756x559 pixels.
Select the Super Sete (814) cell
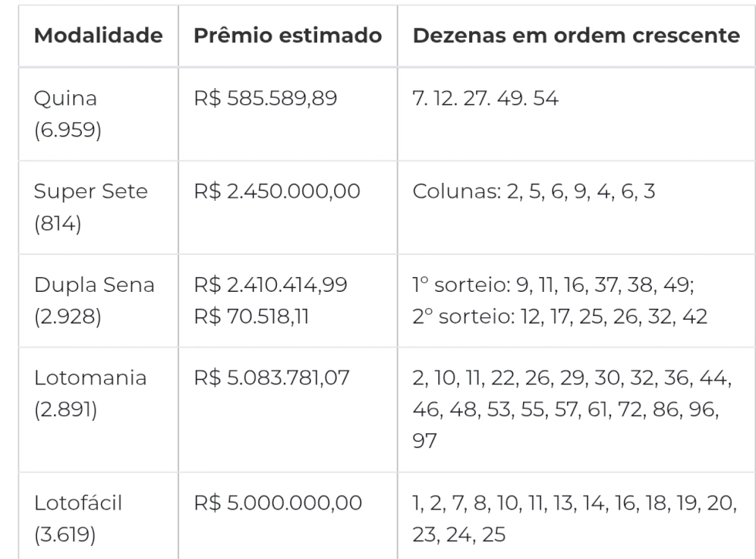tap(92, 206)
